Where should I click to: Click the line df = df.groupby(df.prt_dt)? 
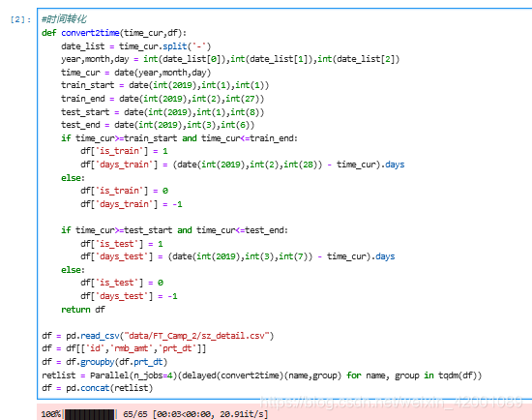(104, 362)
